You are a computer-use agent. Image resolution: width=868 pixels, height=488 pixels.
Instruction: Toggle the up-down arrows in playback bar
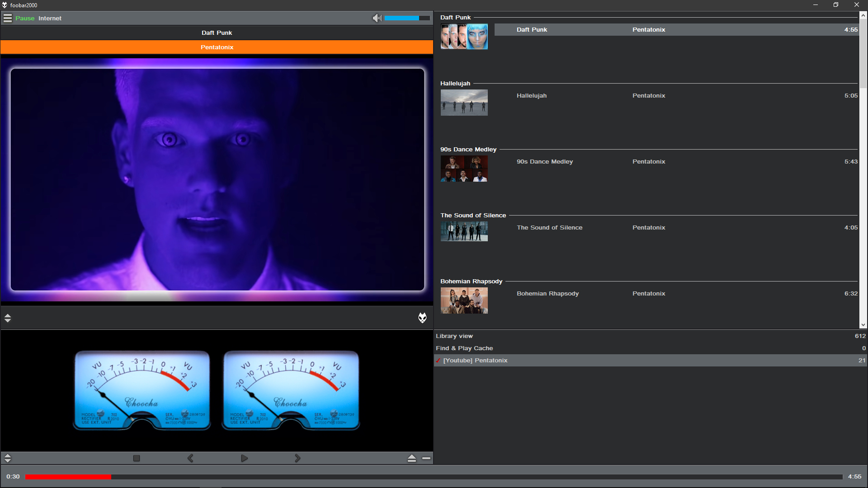point(8,458)
